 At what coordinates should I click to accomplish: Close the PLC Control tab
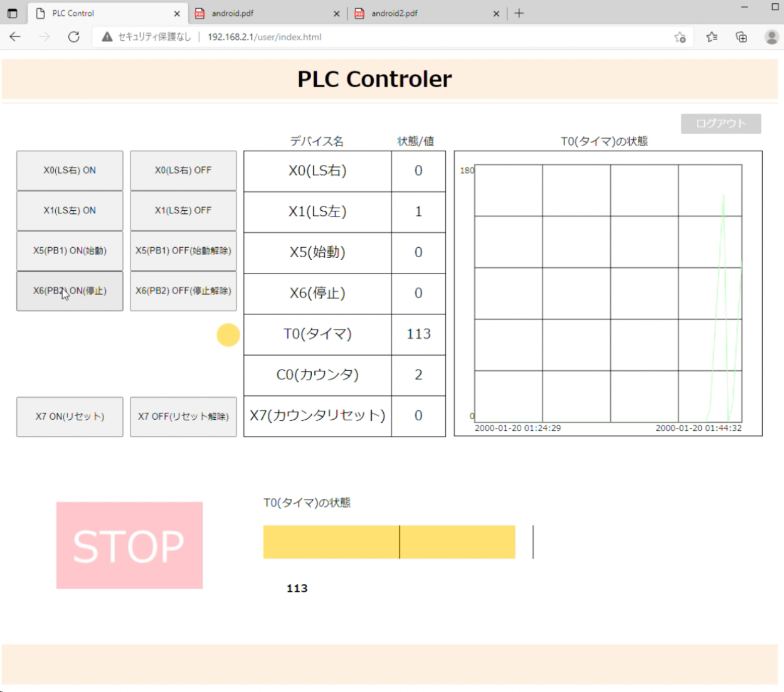tap(177, 13)
